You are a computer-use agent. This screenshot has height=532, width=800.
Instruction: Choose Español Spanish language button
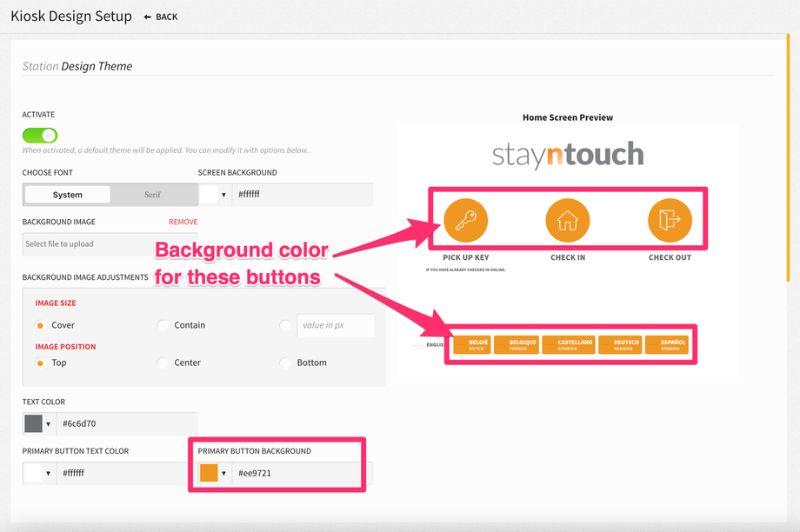[x=666, y=345]
